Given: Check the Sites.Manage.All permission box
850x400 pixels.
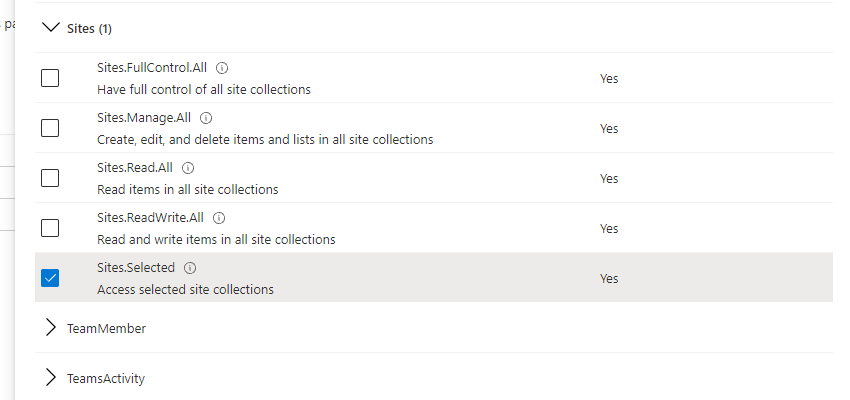Looking at the screenshot, I should click(x=50, y=128).
